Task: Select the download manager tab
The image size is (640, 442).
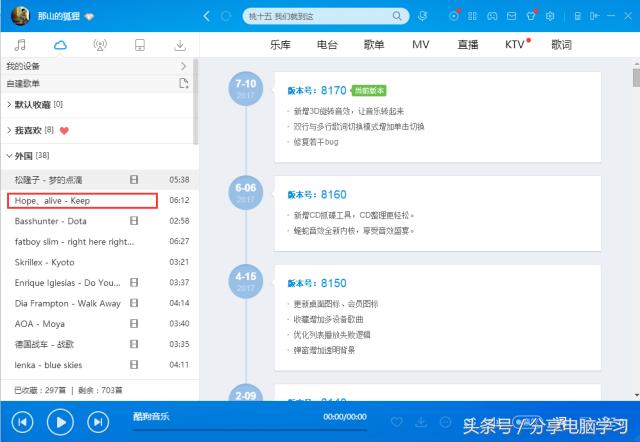Action: 180,45
